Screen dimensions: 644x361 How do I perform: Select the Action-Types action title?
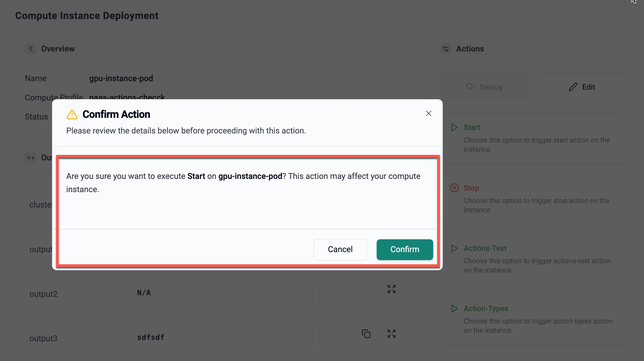486,308
